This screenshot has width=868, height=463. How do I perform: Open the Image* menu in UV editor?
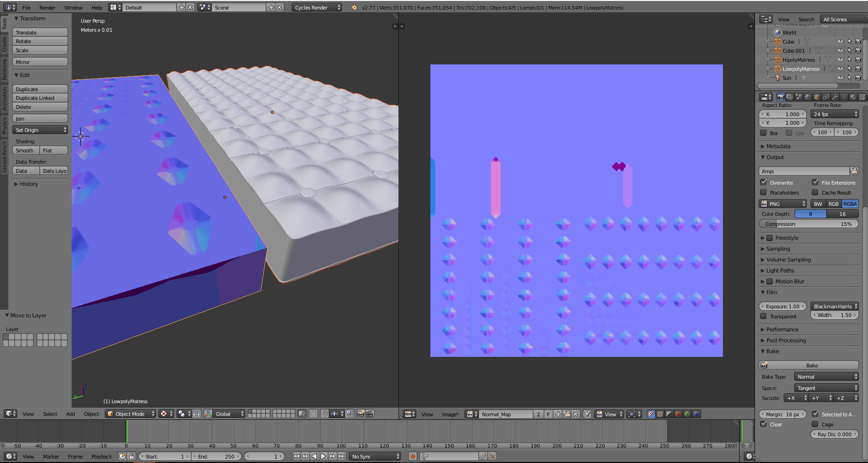450,414
